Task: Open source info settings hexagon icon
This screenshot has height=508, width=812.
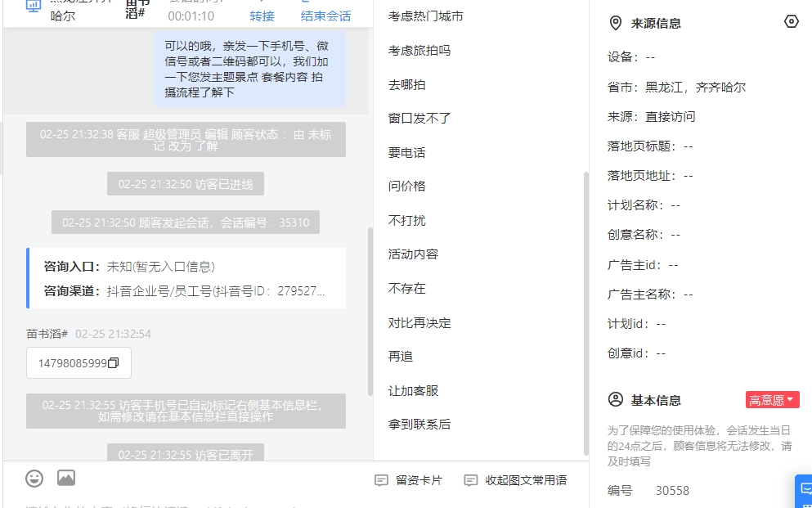Action: [791, 22]
